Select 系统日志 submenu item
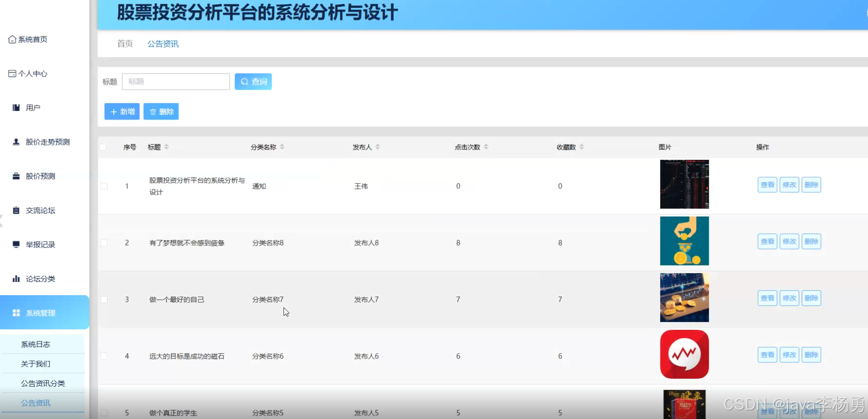 [43, 344]
